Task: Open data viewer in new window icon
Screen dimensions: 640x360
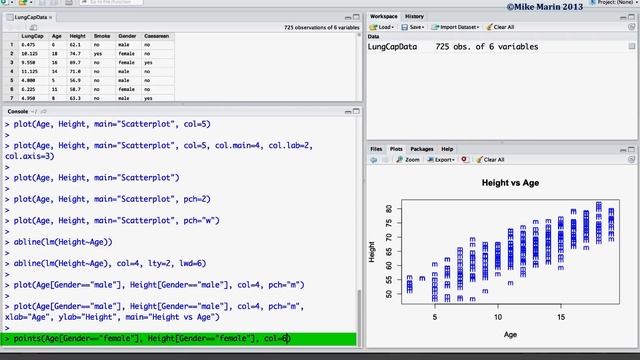Action: 33,27
